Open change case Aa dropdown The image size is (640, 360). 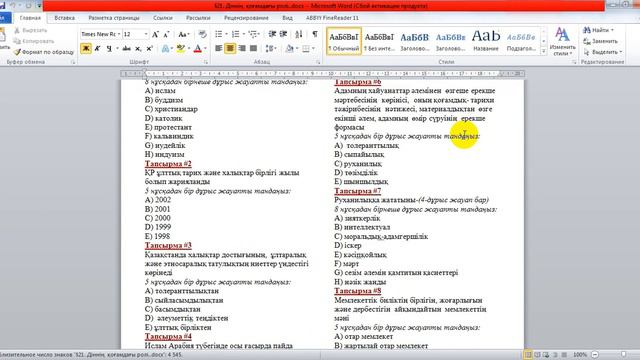184,34
